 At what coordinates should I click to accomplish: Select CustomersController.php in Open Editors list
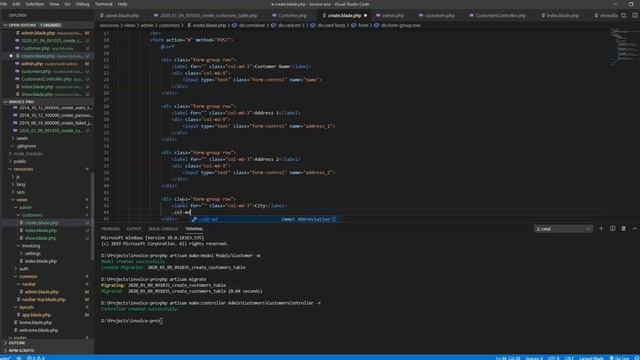point(46,79)
